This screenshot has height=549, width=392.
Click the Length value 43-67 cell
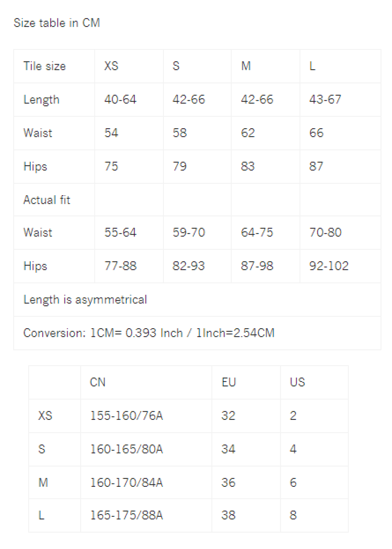[x=340, y=100]
